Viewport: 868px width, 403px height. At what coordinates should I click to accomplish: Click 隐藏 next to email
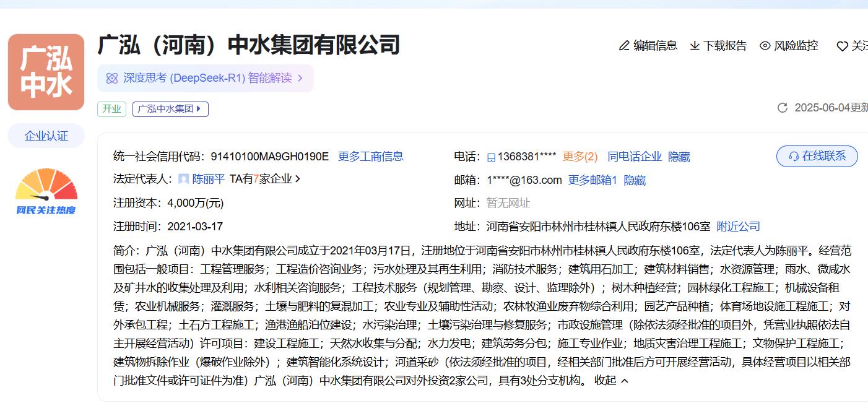click(x=635, y=180)
